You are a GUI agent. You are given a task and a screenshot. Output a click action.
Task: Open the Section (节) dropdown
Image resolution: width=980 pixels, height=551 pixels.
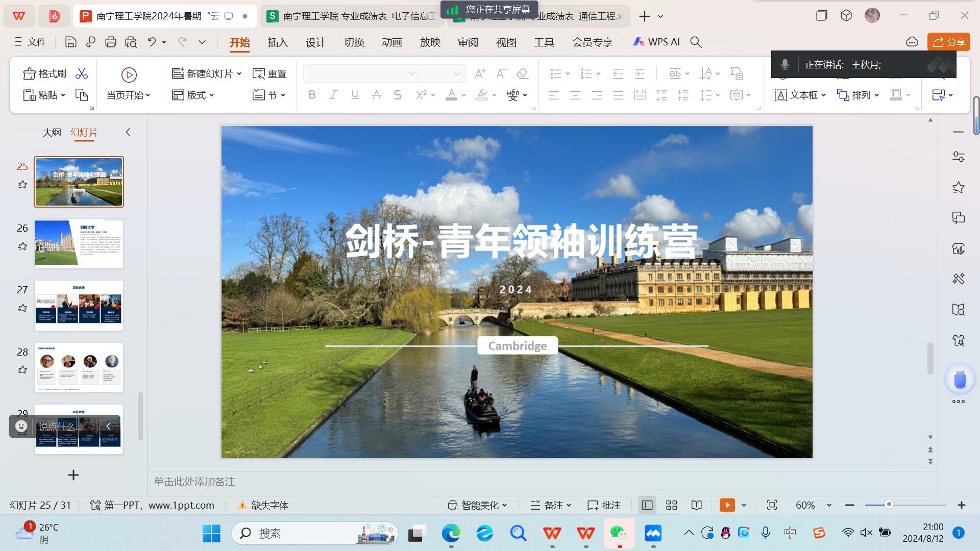269,95
